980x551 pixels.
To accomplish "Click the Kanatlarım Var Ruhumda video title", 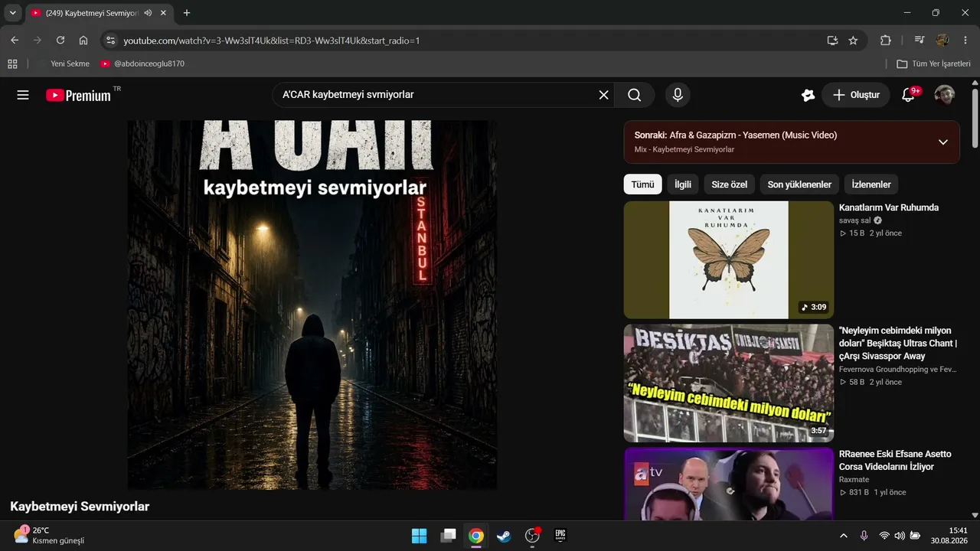I will (x=889, y=207).
